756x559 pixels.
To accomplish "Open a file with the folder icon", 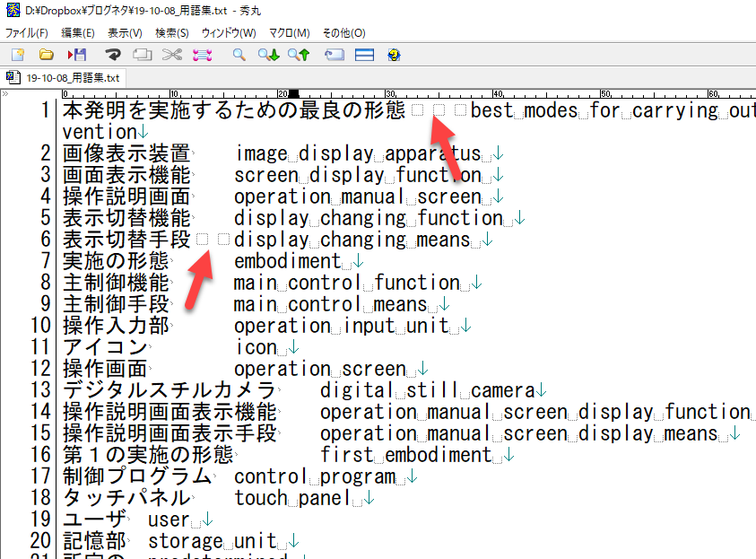I will pyautogui.click(x=47, y=55).
